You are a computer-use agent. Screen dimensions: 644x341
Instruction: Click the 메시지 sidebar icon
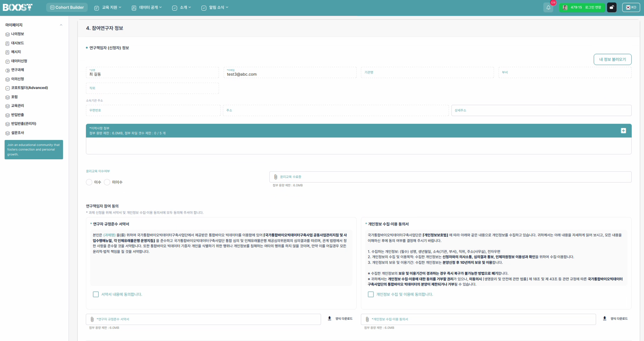(x=8, y=52)
